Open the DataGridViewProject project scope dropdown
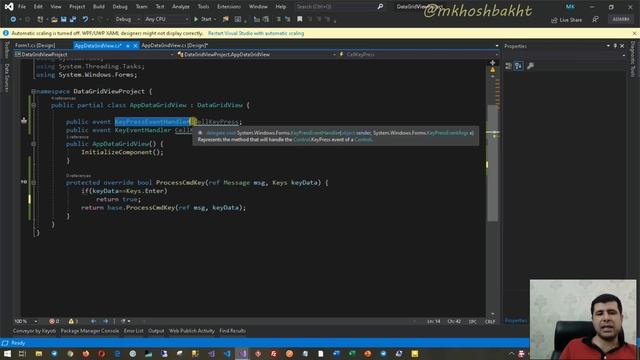 point(94,54)
